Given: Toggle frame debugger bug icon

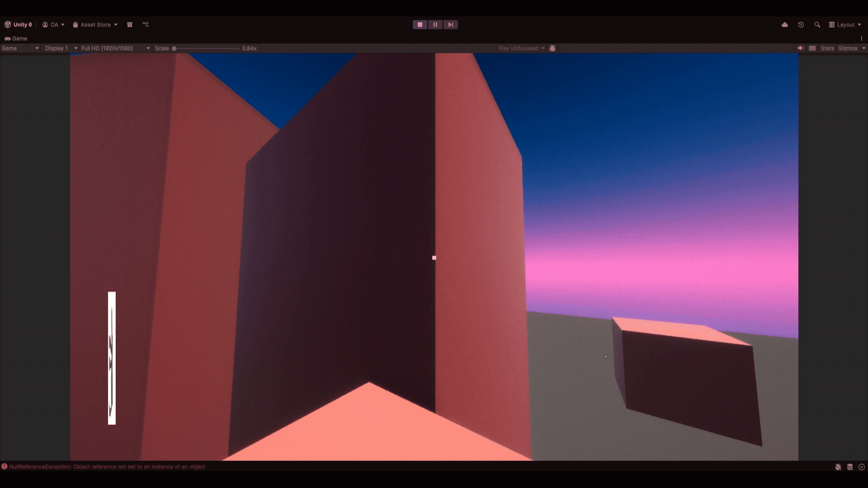Looking at the screenshot, I should [552, 48].
